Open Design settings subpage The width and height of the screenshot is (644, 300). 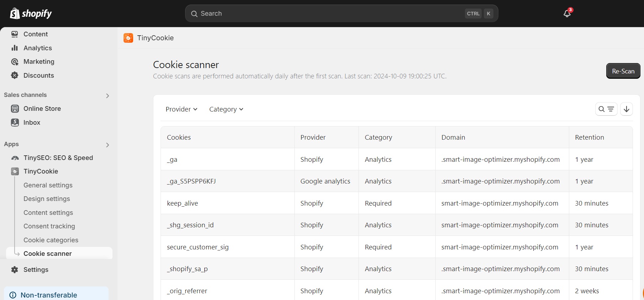(x=47, y=199)
